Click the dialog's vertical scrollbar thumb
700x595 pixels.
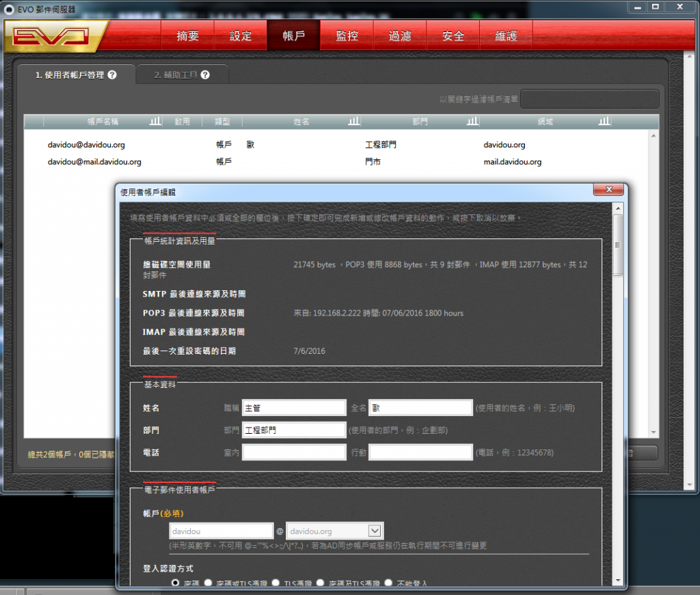[x=618, y=245]
